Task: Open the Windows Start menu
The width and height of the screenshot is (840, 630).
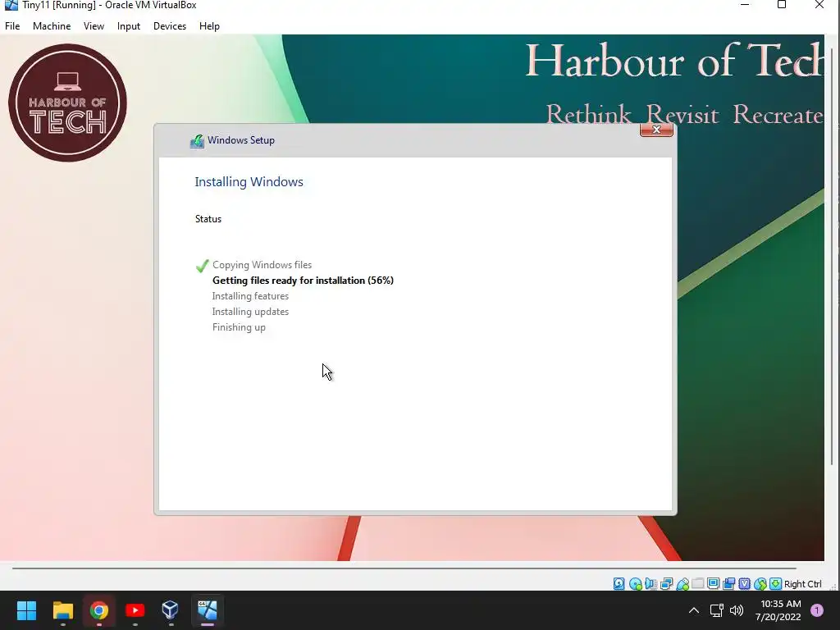Action: pyautogui.click(x=26, y=610)
